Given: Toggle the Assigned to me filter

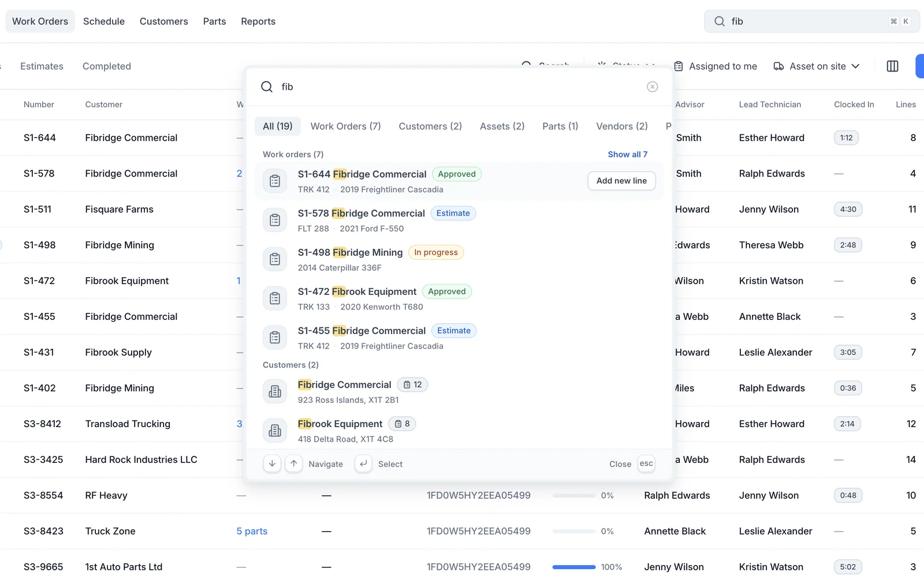Looking at the screenshot, I should pyautogui.click(x=716, y=66).
